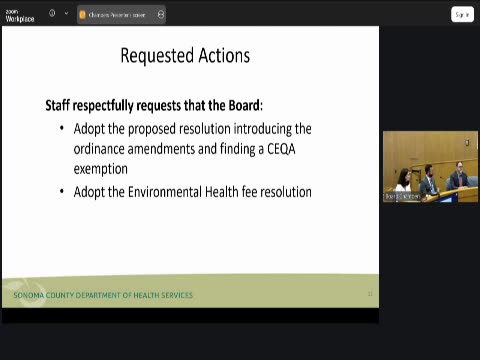
Task: Click the Adopt the proposed resolution bullet
Action: [192, 129]
